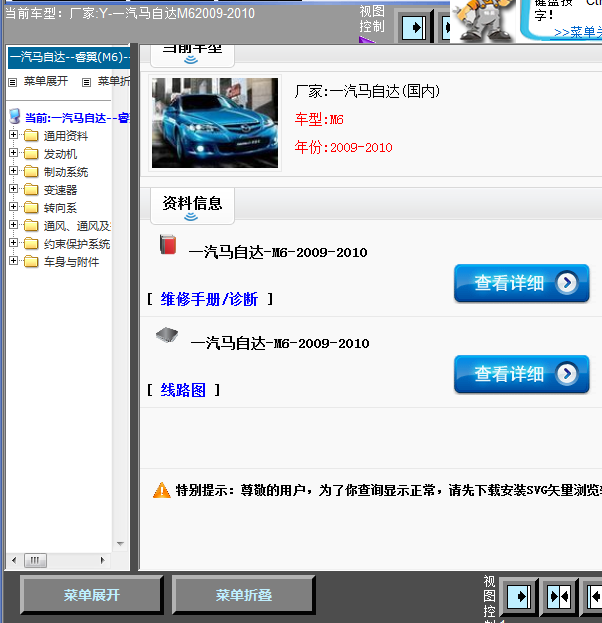
Task: Click the 变速器 folder icon
Action: [31, 190]
